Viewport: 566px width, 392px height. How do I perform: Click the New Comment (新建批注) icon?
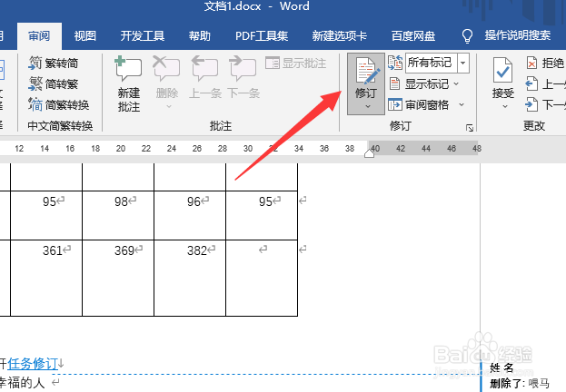click(x=128, y=69)
